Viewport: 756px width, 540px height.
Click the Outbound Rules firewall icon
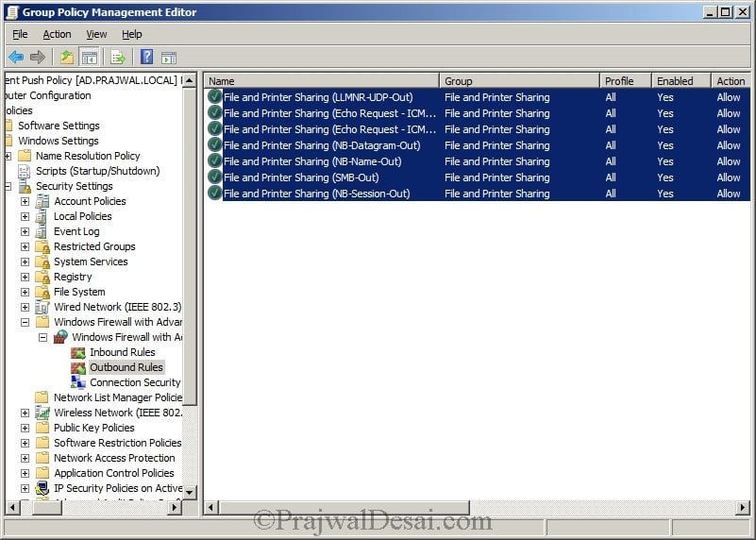[78, 367]
